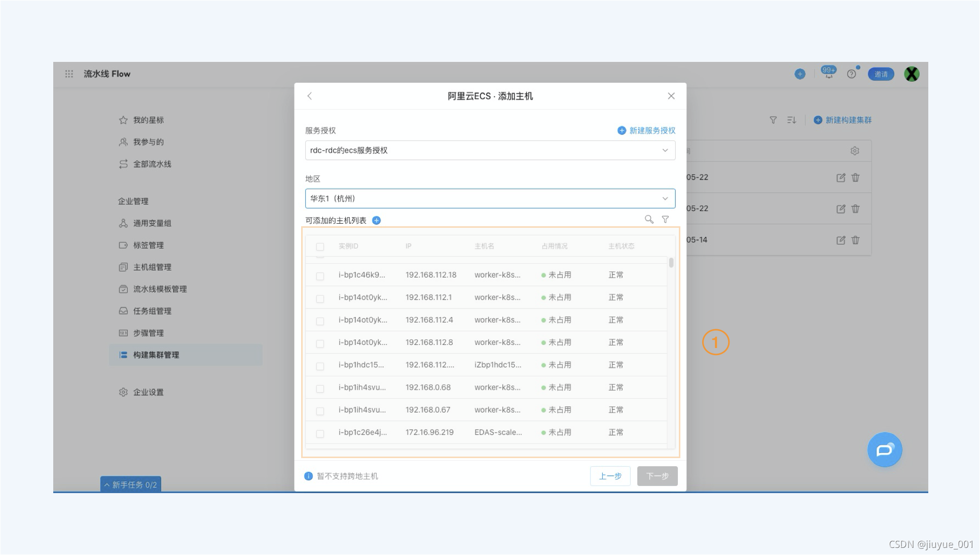Image resolution: width=980 pixels, height=555 pixels.
Task: Click the IP cell 172.16.96.219
Action: point(429,432)
